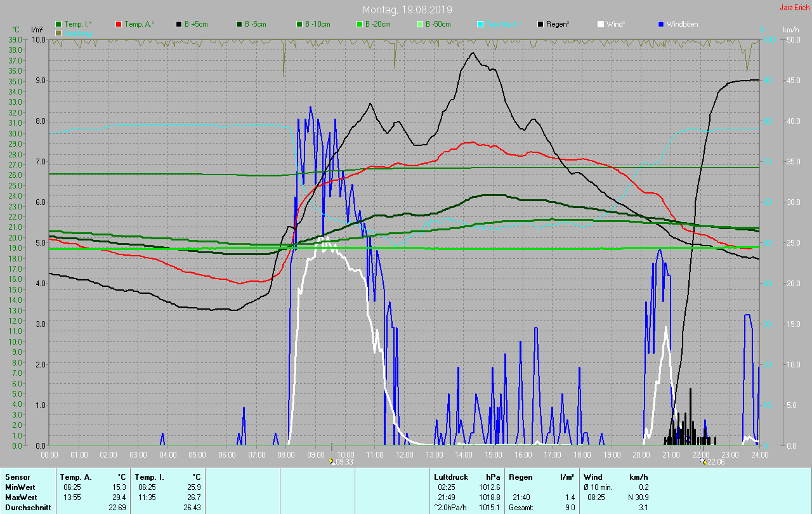
Task: Click the date title Montag, 19.08.2019
Action: click(x=405, y=10)
